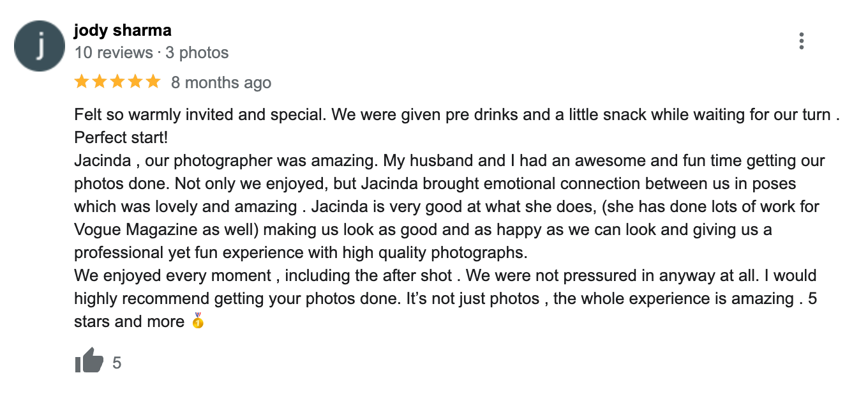Click the fourth gold rating star
Screen dimensions: 868x396
coord(135,81)
